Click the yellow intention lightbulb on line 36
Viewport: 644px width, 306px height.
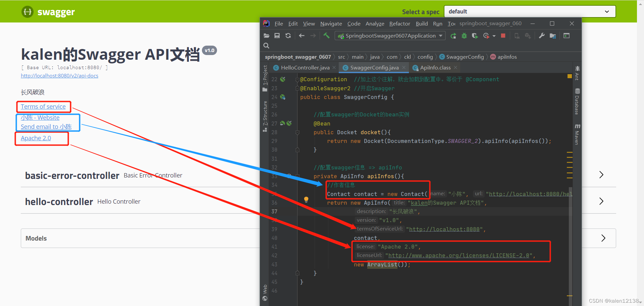[306, 200]
